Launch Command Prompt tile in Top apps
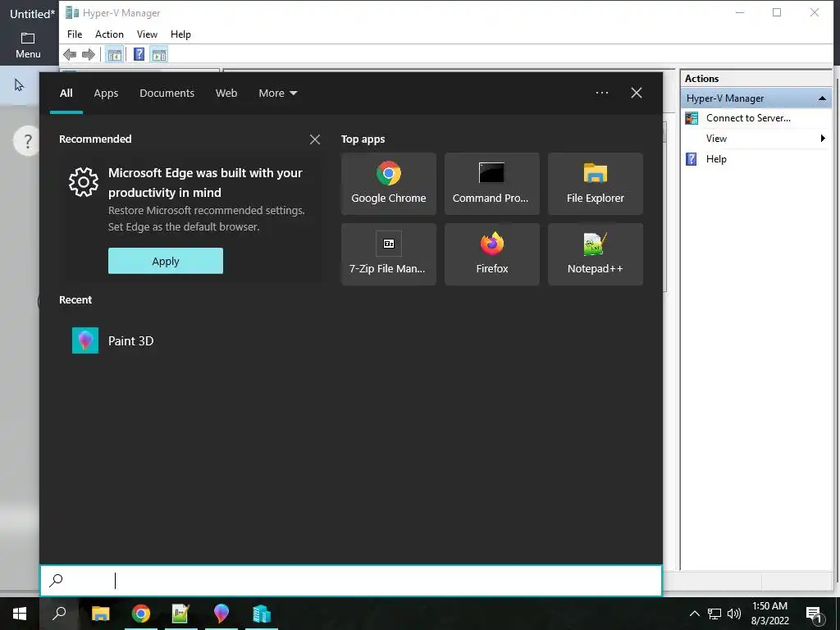The height and width of the screenshot is (630, 840). tap(492, 184)
